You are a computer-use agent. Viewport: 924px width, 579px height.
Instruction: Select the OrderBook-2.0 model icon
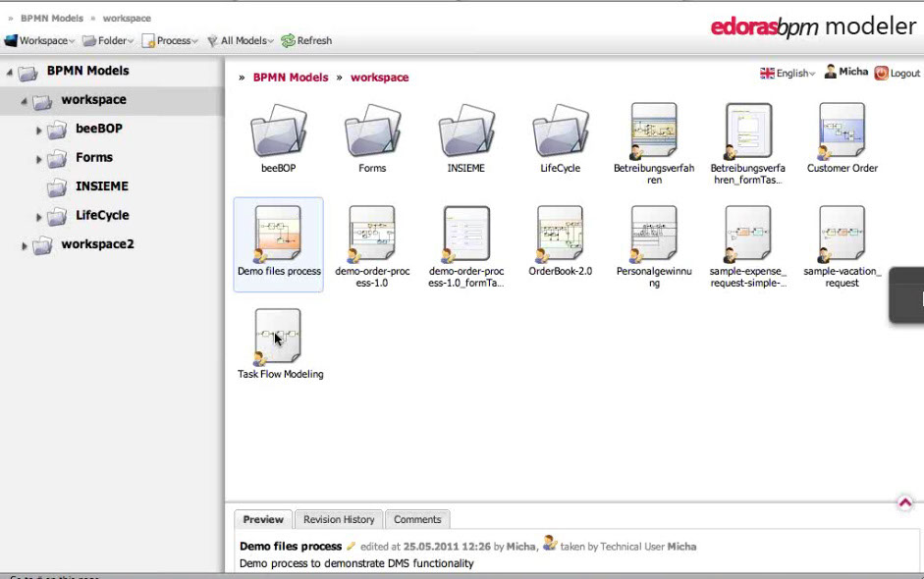pos(560,234)
